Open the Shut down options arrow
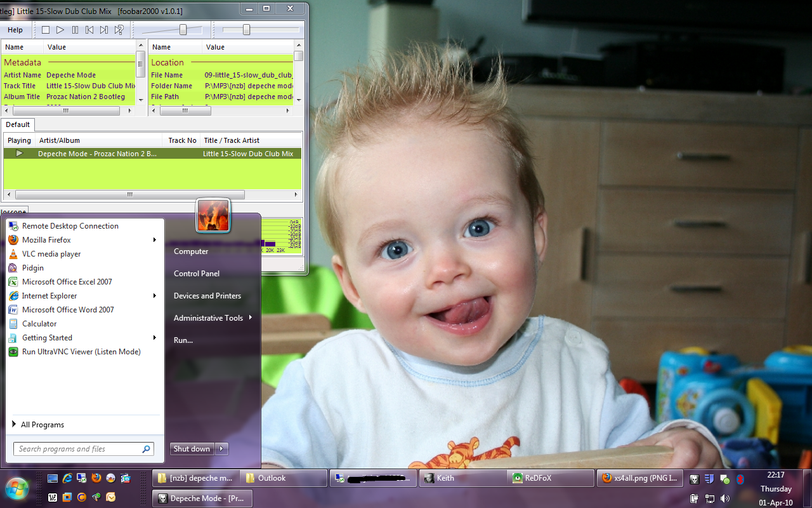Image resolution: width=812 pixels, height=508 pixels. [221, 449]
